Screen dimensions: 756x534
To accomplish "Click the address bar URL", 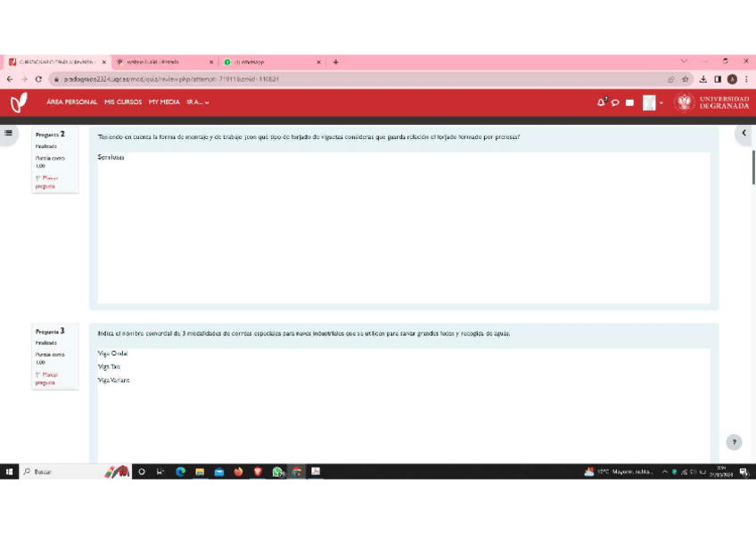I will 172,79.
